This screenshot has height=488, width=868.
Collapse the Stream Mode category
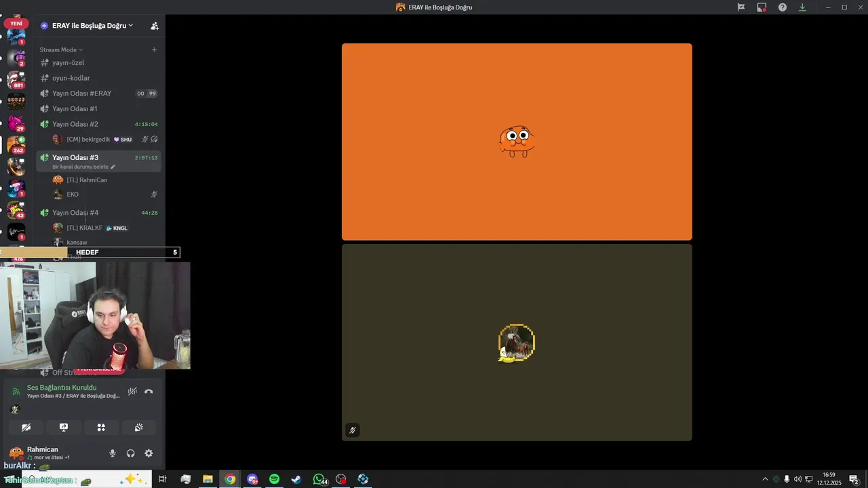(61, 49)
